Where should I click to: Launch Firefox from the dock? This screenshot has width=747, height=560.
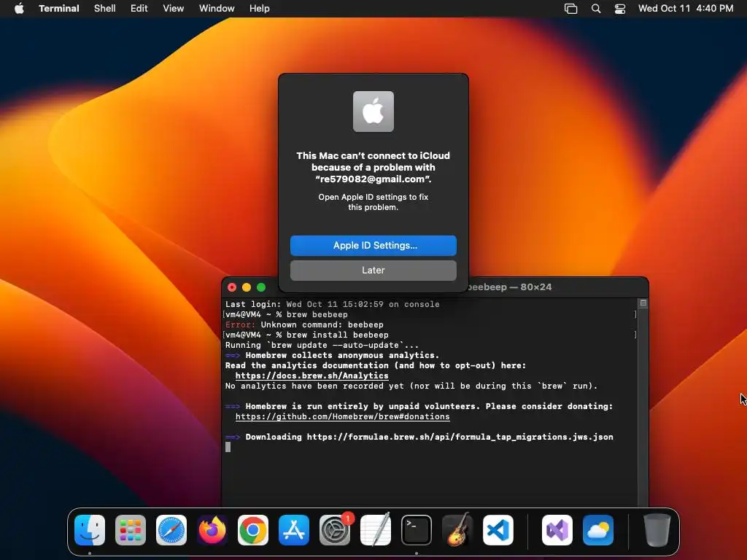212,530
